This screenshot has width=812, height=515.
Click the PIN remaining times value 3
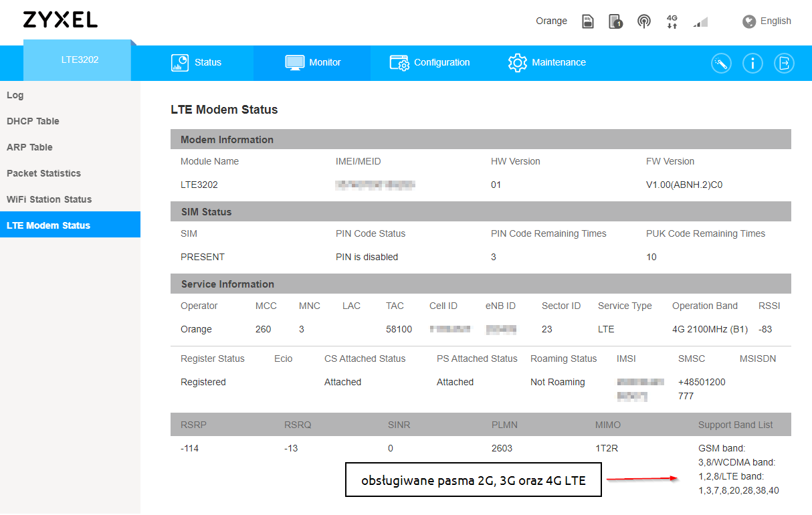click(x=494, y=257)
